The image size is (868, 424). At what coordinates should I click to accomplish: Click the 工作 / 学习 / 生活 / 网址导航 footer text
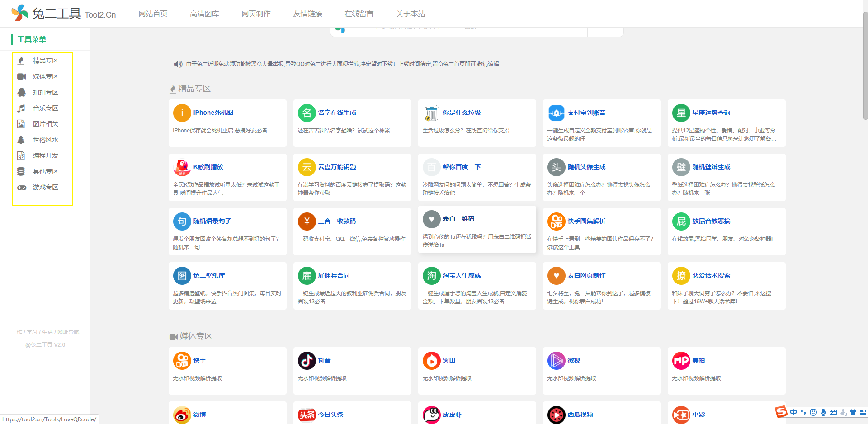coord(45,332)
